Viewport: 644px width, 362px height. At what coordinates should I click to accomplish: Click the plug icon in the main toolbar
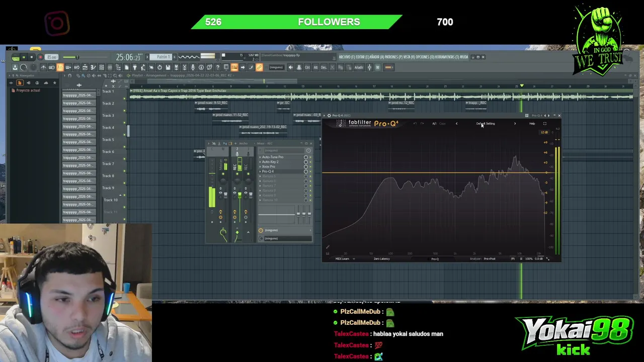point(135,67)
